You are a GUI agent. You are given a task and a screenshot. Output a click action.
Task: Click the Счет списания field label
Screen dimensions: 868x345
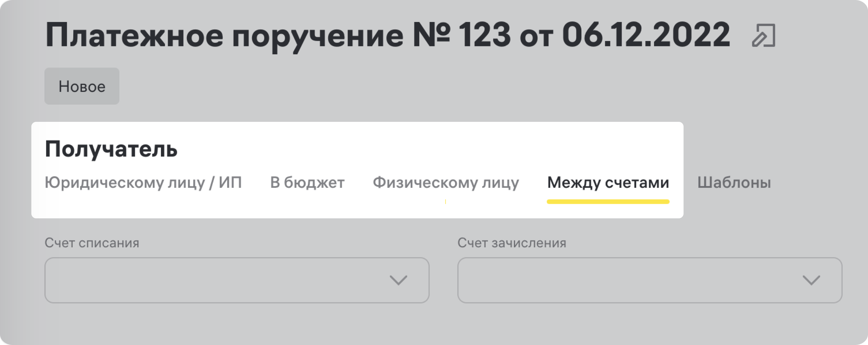pos(92,243)
